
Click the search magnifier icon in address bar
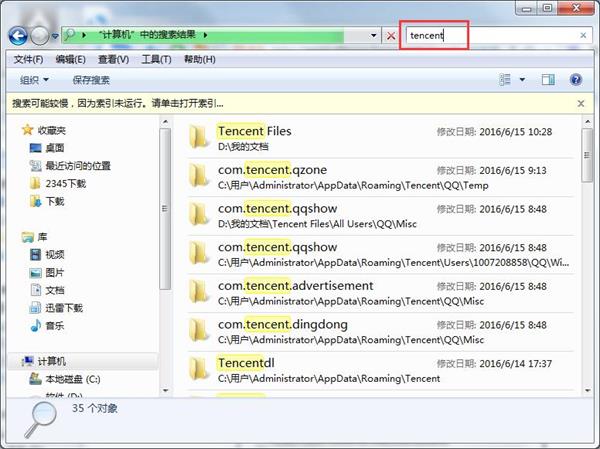(x=69, y=35)
